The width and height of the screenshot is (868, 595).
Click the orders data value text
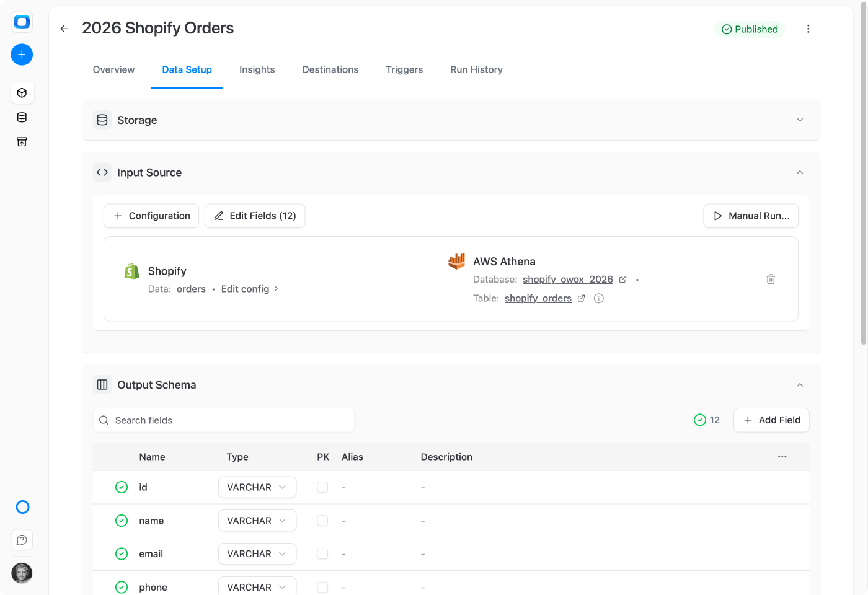(191, 289)
